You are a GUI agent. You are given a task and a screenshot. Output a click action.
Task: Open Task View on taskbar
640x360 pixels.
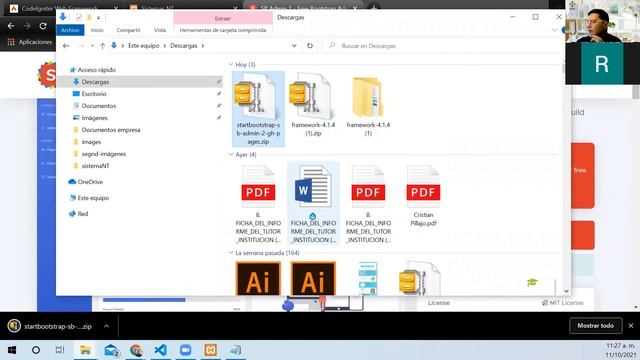click(60, 350)
